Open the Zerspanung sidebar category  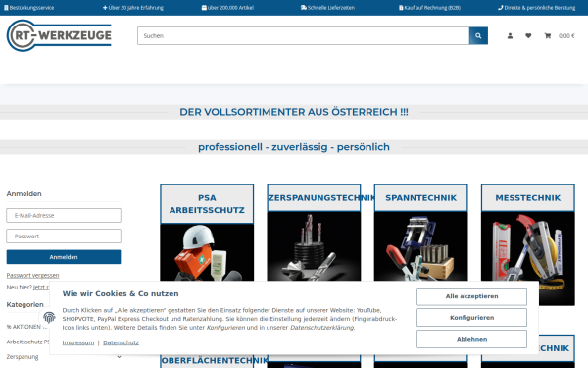tap(23, 357)
